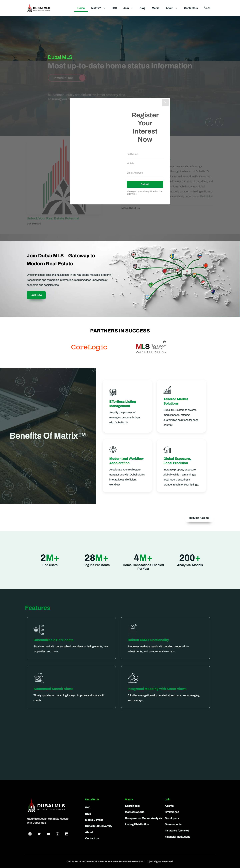240x868 pixels.
Task: Click the previous slide arrow on the hero
Action: click(x=209, y=122)
